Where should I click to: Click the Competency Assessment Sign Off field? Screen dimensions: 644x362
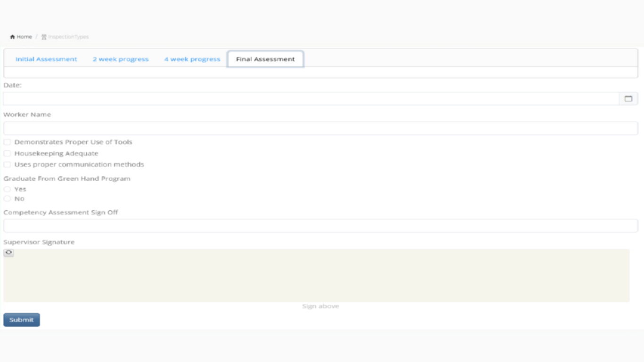321,226
